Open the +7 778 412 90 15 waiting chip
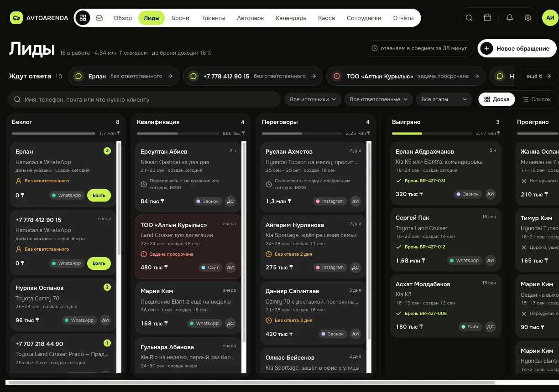The image size is (559, 392). pos(252,76)
